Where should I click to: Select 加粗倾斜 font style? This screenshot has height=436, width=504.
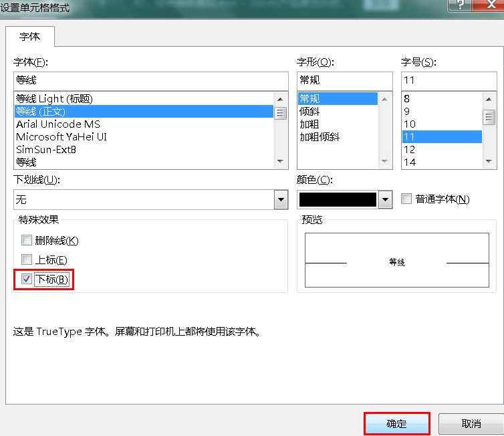[x=338, y=137]
